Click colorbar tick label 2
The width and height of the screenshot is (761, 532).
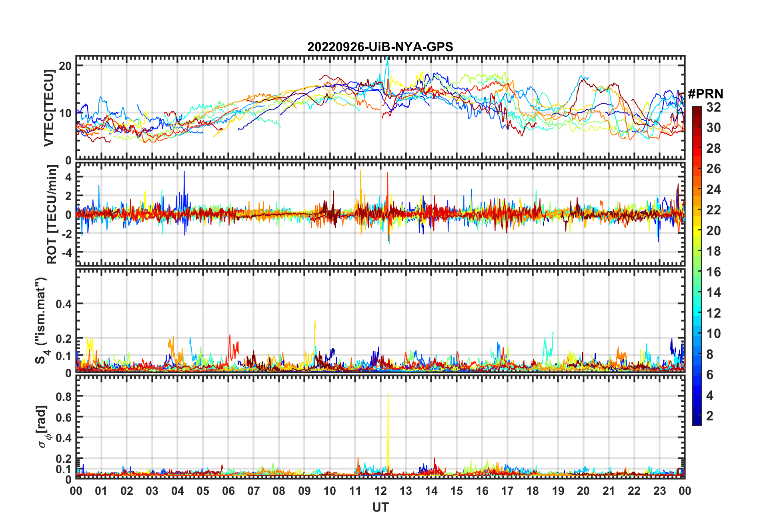click(x=710, y=416)
